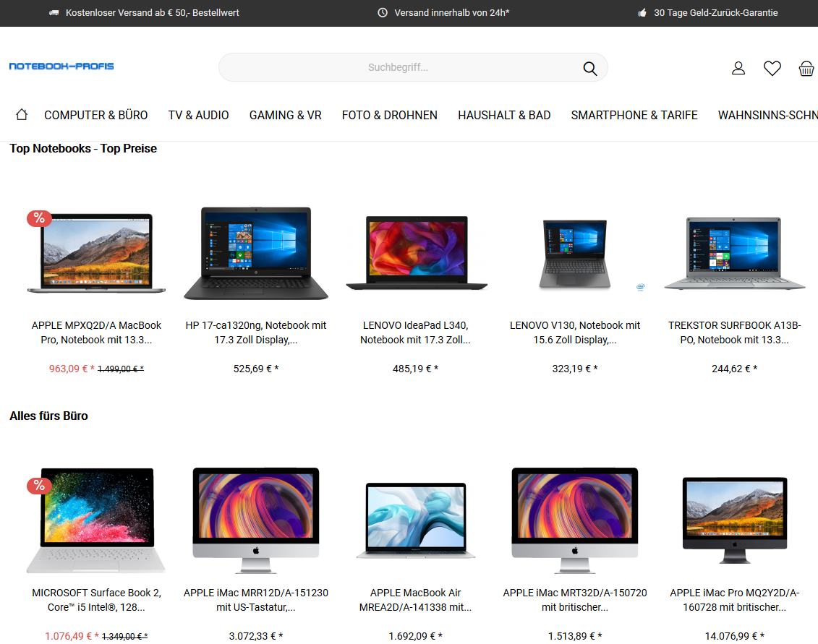This screenshot has height=644, width=818.
Task: Open the WAHNSINNS-SCHN menu item
Action: click(x=767, y=115)
